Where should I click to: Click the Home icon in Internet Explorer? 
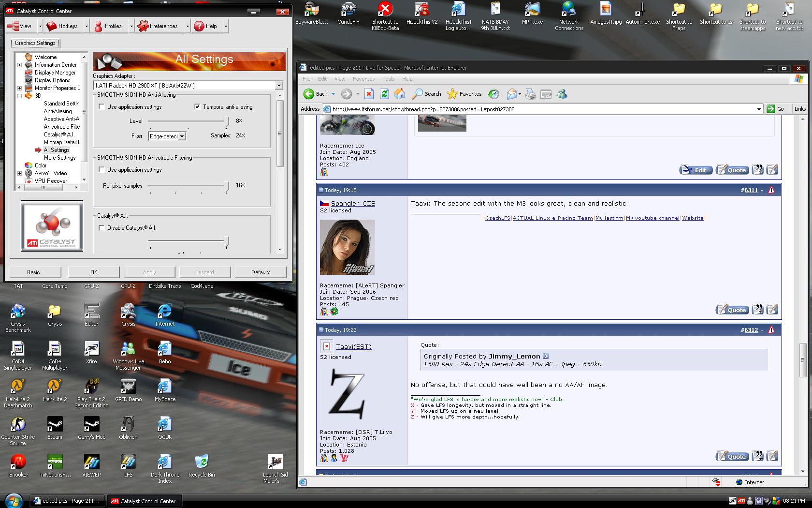tap(400, 94)
